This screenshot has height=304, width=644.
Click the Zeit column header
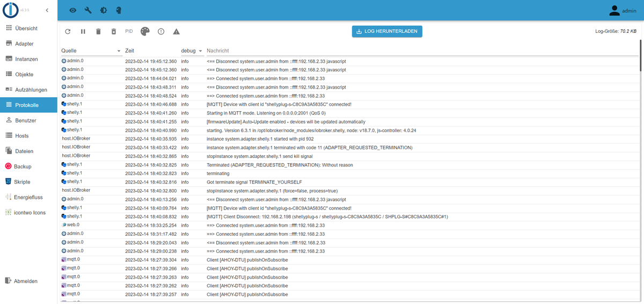point(129,50)
